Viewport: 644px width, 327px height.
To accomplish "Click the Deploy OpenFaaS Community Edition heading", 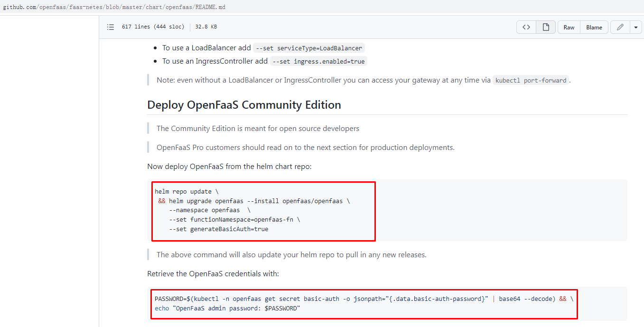I will (x=244, y=105).
